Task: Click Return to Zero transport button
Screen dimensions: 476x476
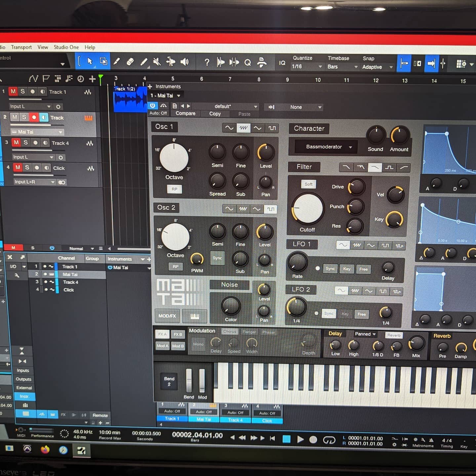Action: click(x=273, y=438)
